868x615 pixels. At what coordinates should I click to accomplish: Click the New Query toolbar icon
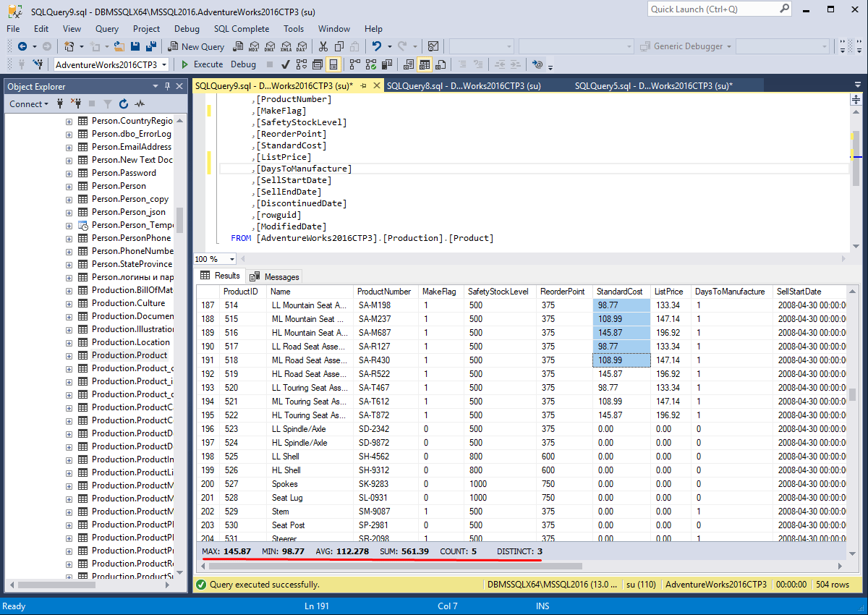196,46
